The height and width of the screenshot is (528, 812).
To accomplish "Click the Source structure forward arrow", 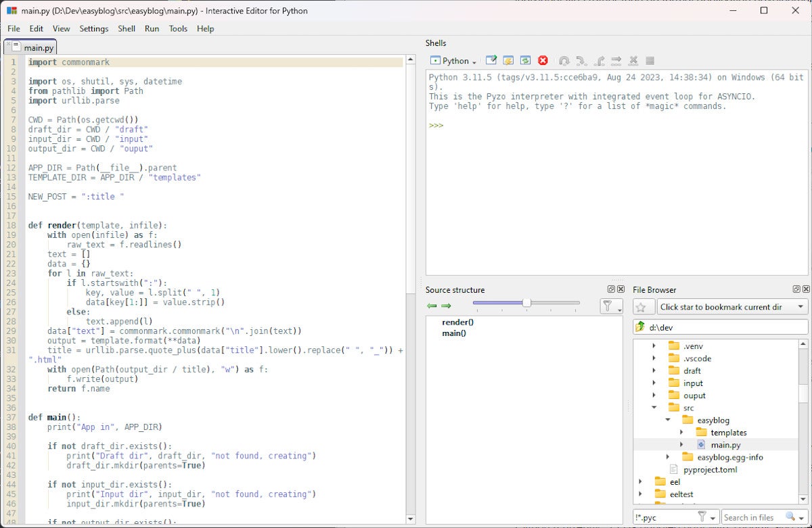I will [x=446, y=306].
